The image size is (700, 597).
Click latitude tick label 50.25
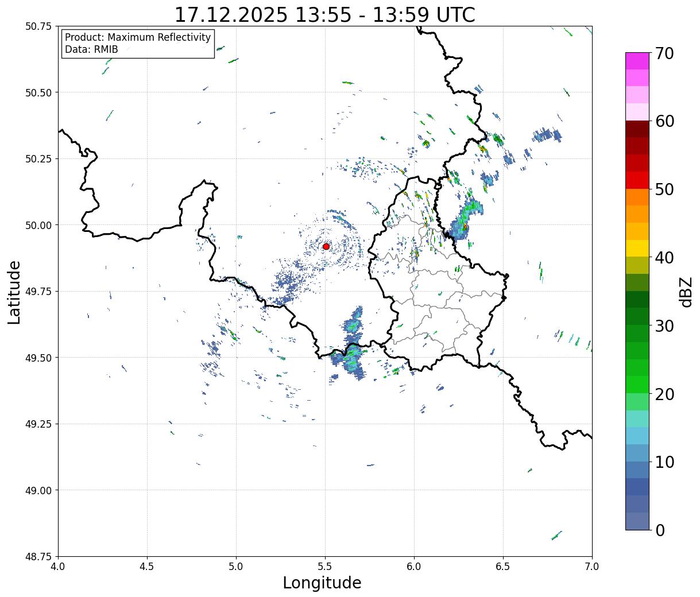pyautogui.click(x=38, y=159)
